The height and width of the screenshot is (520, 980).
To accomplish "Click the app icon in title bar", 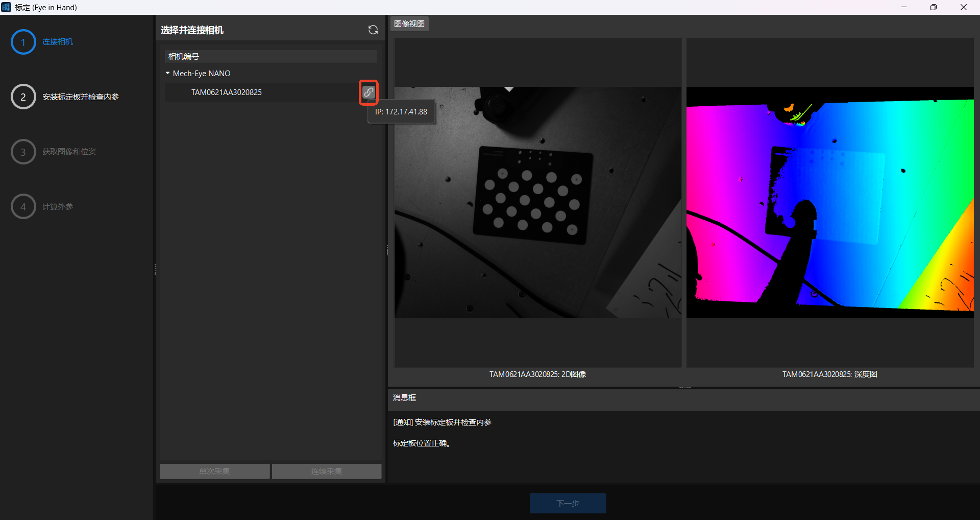I will [6, 7].
